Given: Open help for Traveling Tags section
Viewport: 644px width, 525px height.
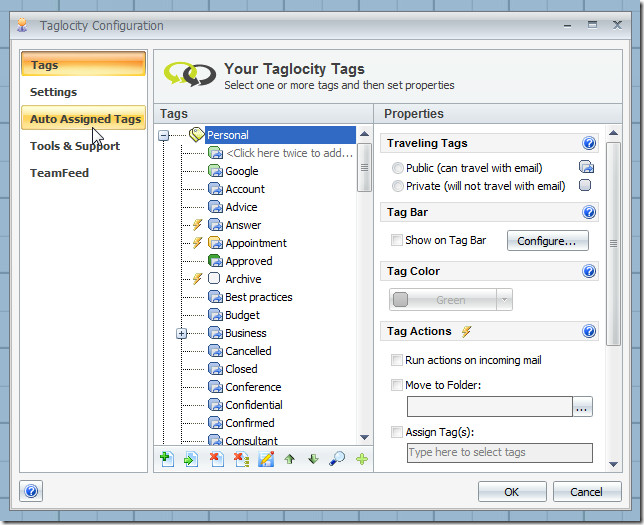Looking at the screenshot, I should tap(589, 143).
